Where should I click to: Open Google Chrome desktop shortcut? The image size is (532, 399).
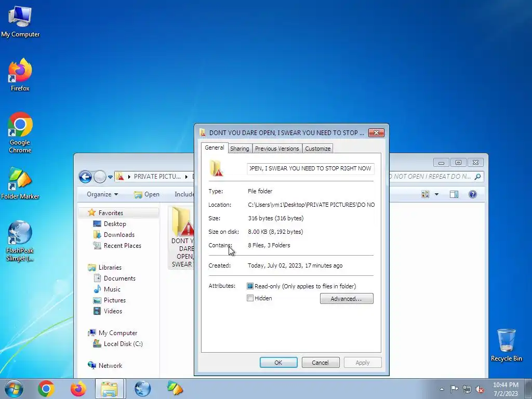(x=20, y=132)
